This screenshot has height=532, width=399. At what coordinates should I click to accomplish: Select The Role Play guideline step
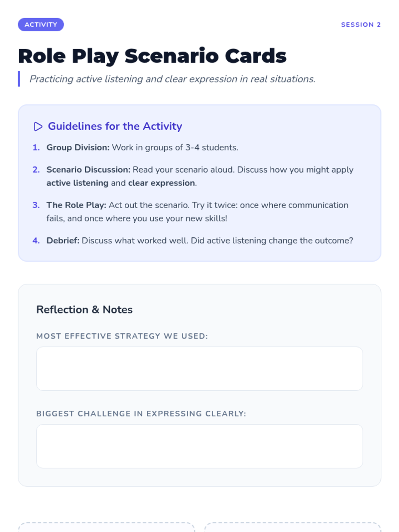point(197,212)
